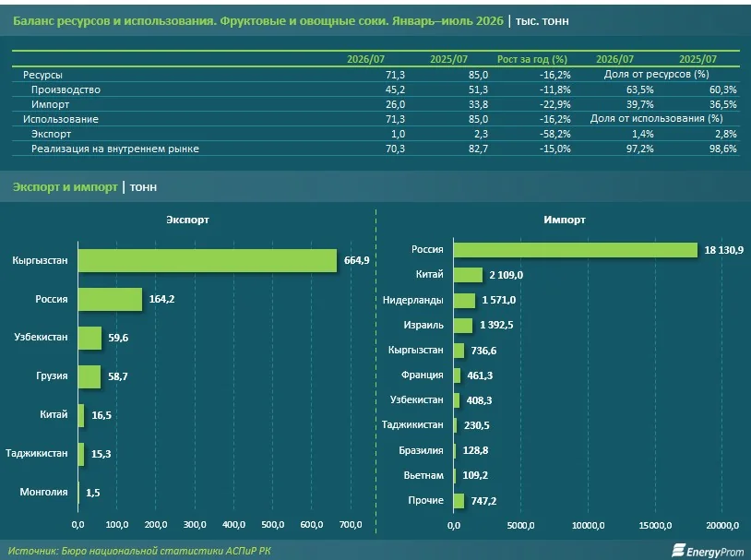Screen dimensions: 751x560
Task: Click the 'Прочие' label in import chart
Action: tap(426, 500)
